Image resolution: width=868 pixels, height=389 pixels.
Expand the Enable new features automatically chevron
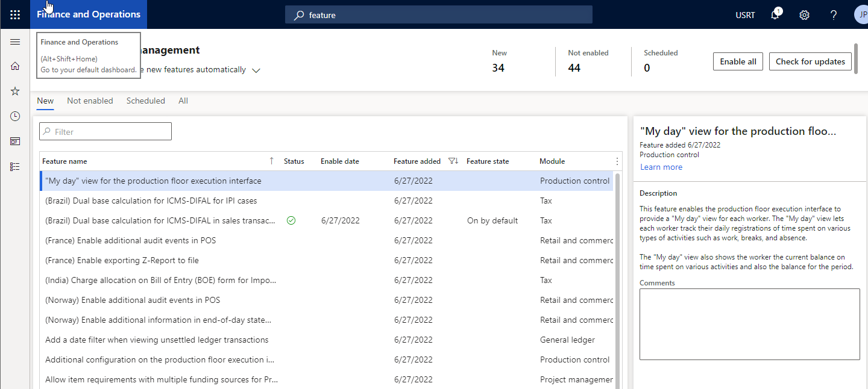[x=256, y=70]
